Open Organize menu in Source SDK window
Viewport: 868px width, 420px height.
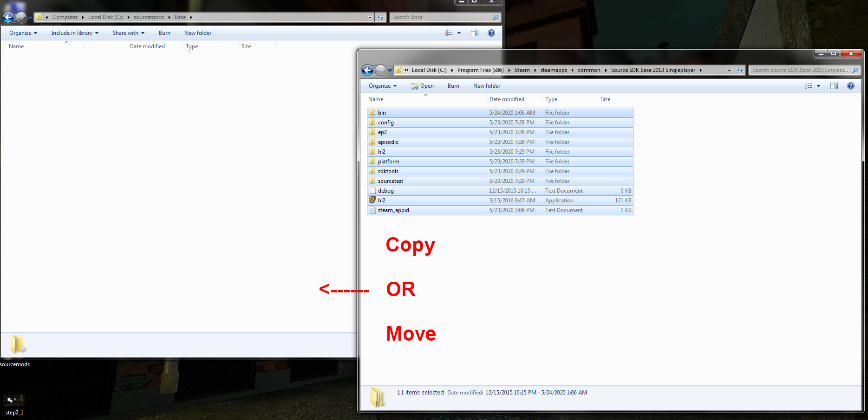click(x=383, y=86)
